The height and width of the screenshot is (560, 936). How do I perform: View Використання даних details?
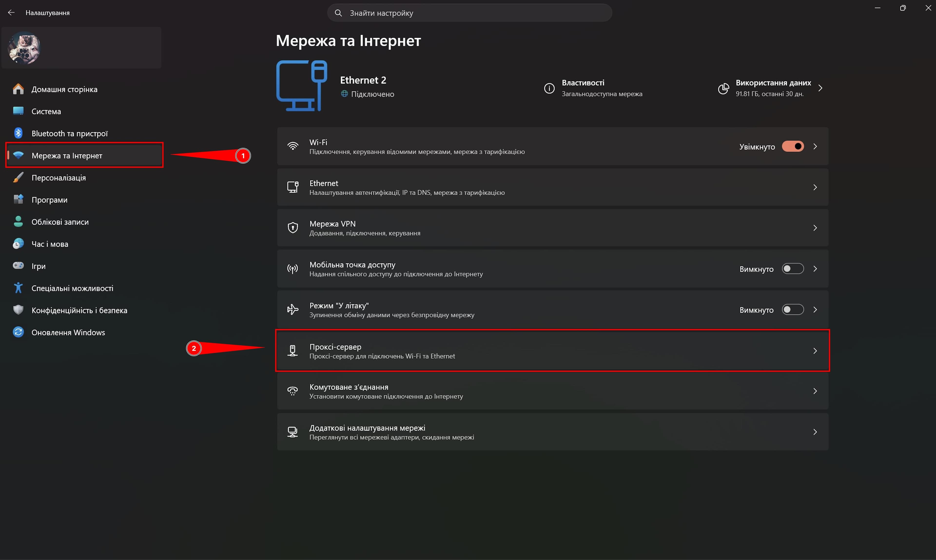[770, 88]
